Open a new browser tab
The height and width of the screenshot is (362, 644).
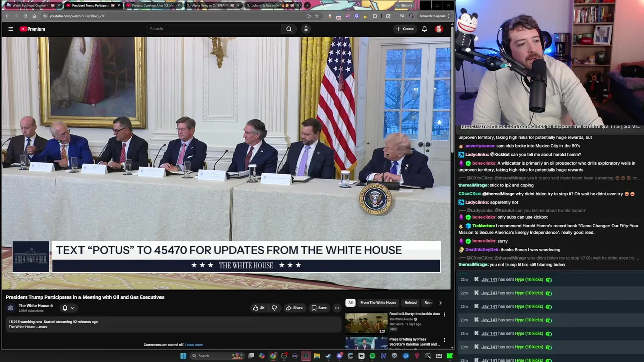coord(307,5)
